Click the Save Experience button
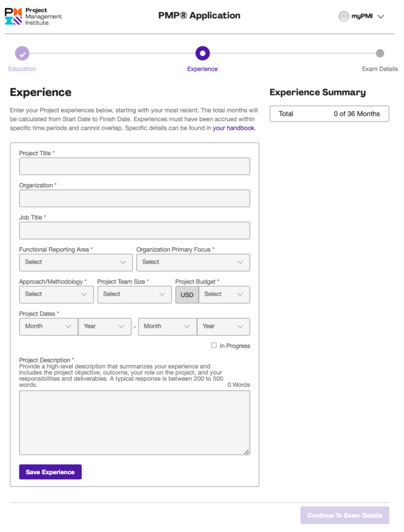This screenshot has width=404, height=532. 50,472
